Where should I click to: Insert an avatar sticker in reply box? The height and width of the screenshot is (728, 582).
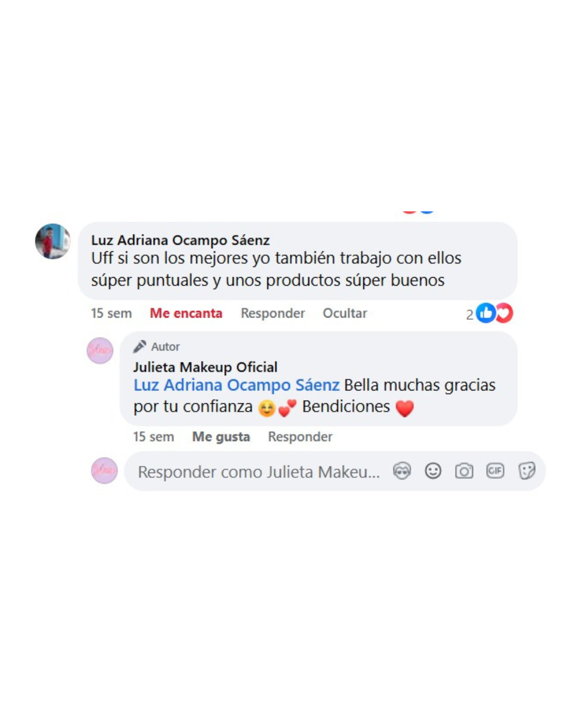(402, 471)
